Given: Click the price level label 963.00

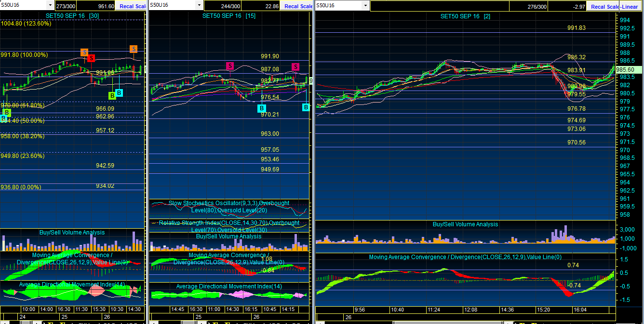Looking at the screenshot, I should (270, 134).
